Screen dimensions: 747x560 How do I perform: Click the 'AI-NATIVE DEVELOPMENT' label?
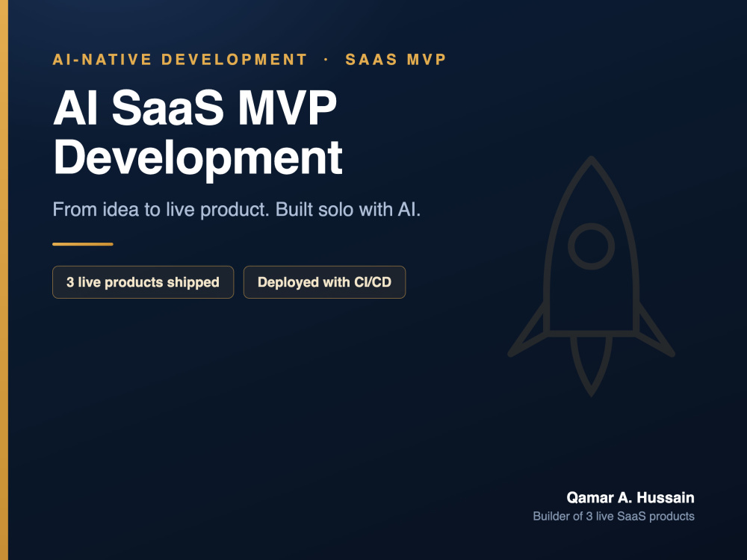(x=180, y=60)
